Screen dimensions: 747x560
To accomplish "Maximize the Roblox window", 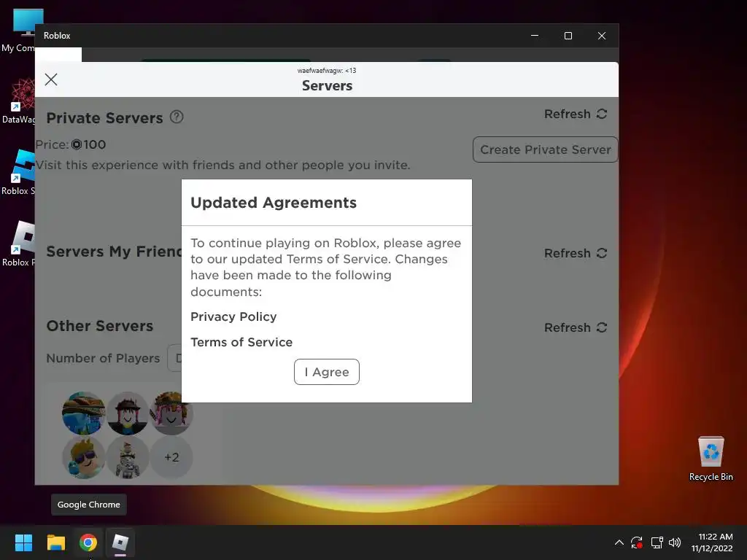I will point(568,36).
